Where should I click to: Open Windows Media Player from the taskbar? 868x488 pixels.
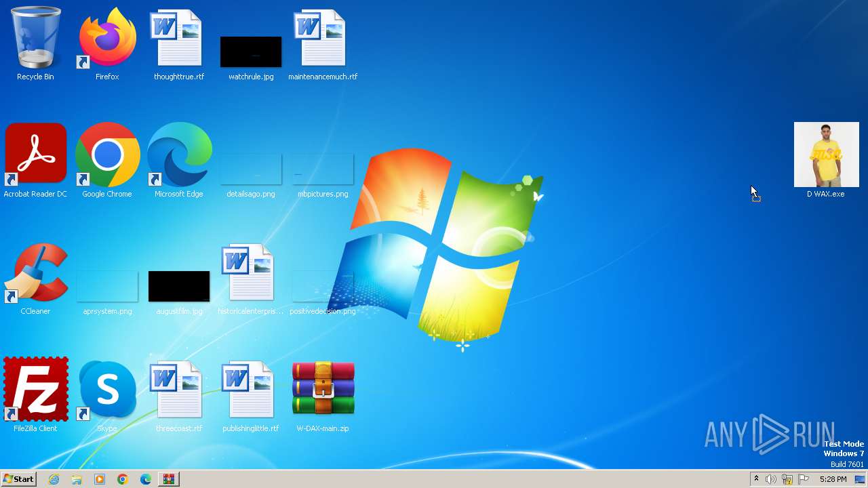(x=100, y=479)
